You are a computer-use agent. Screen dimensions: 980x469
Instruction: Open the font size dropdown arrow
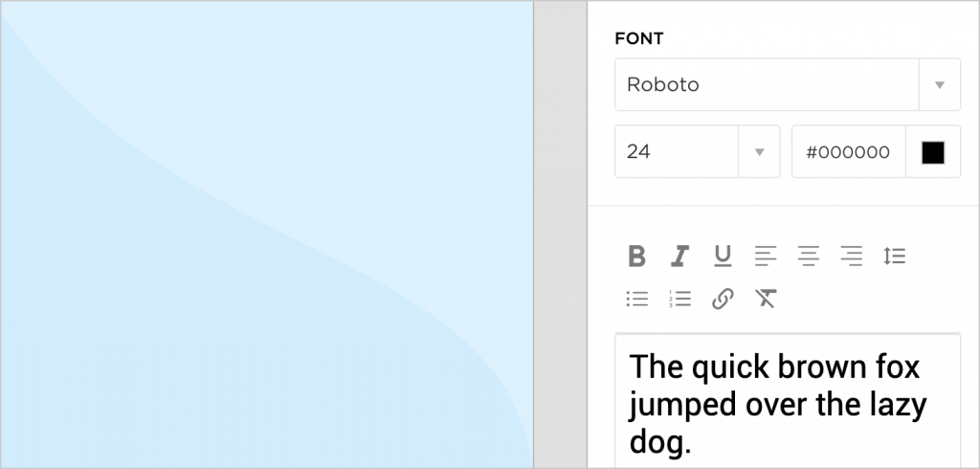(x=759, y=151)
